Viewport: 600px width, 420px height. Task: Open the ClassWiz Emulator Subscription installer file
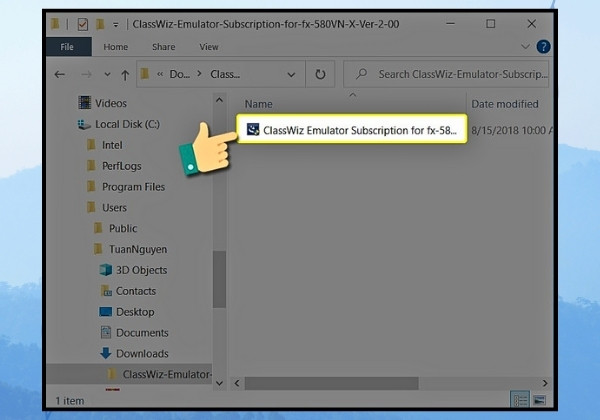(x=352, y=130)
